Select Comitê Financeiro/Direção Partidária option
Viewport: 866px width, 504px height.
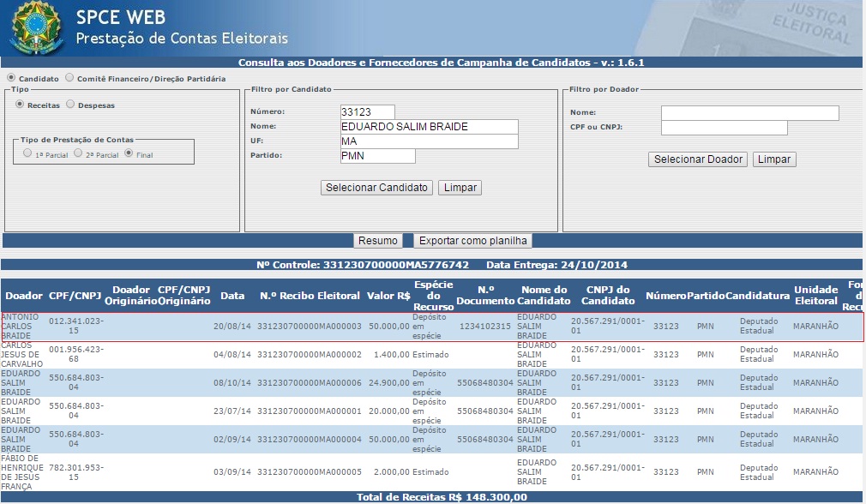pyautogui.click(x=70, y=78)
